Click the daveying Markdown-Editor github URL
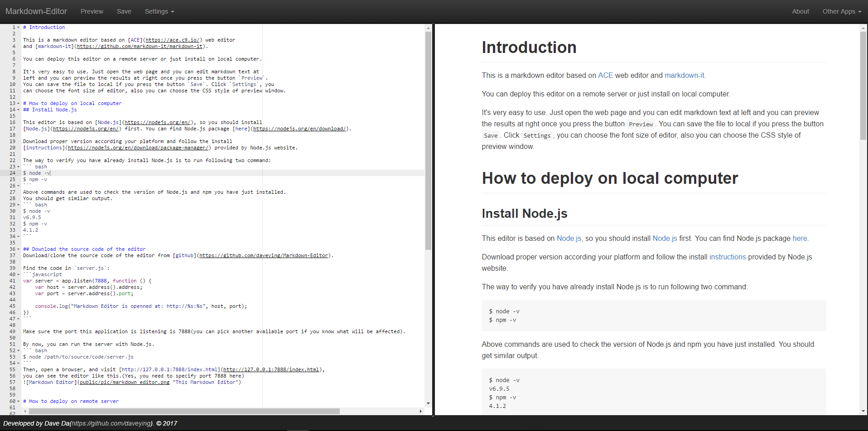This screenshot has width=868, height=431. pos(264,255)
